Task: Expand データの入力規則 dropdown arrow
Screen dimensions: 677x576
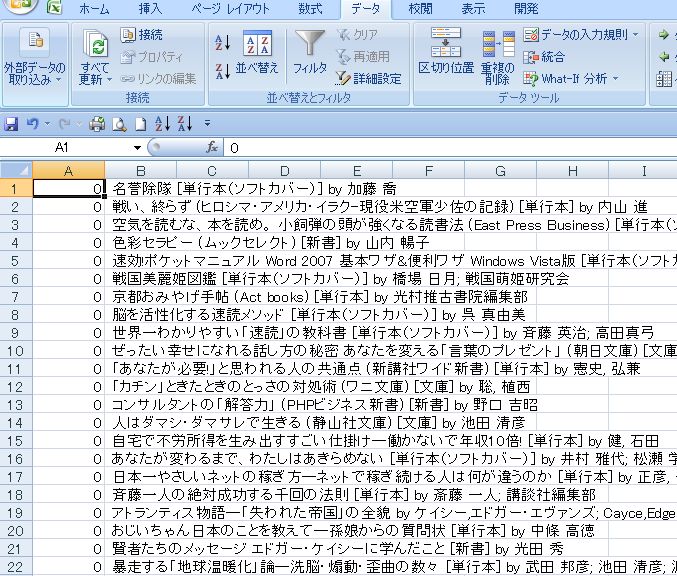Action: pos(636,35)
